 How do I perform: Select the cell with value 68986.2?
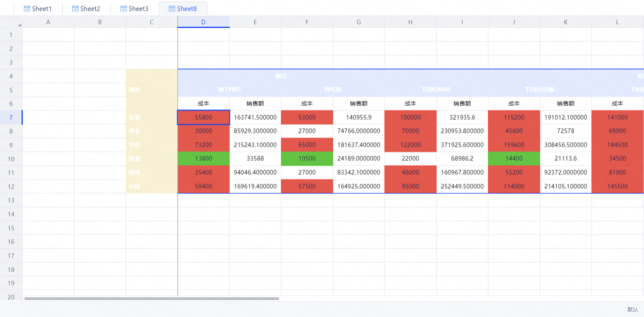pos(462,158)
